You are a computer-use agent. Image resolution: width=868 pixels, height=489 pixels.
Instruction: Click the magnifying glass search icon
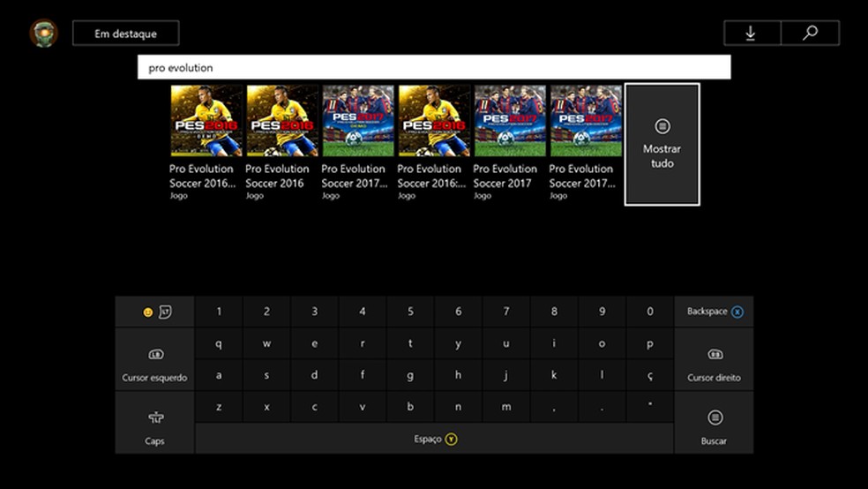(x=810, y=34)
